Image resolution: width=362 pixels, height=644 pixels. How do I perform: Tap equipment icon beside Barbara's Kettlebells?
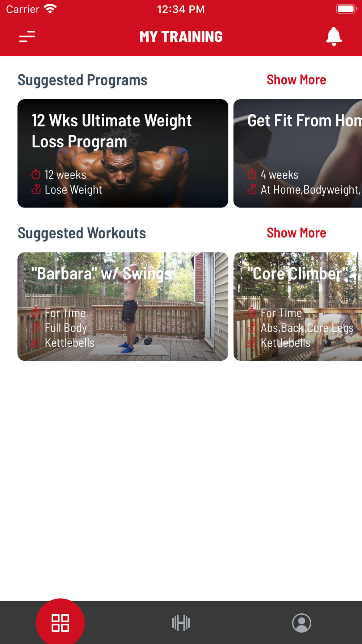coord(36,342)
